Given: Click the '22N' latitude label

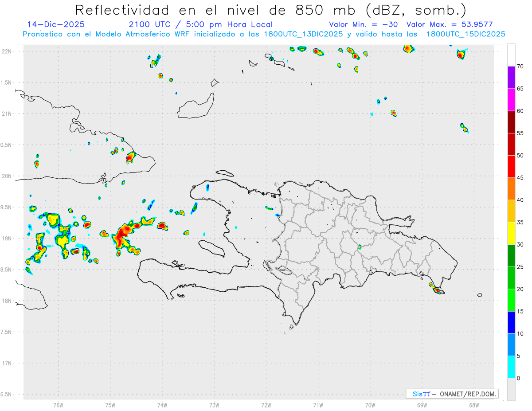Looking at the screenshot, I should click(7, 51).
